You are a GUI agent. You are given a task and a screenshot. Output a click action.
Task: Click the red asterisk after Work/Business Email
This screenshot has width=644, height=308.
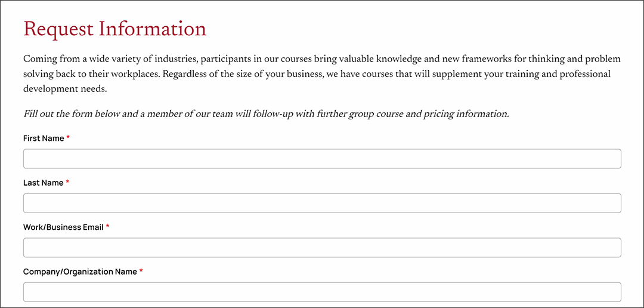[107, 227]
